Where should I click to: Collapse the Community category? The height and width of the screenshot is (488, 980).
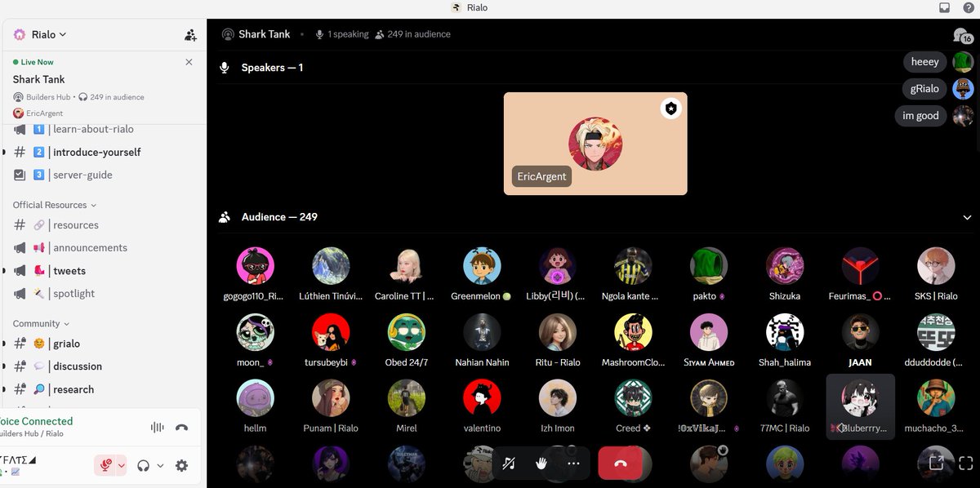pyautogui.click(x=41, y=323)
